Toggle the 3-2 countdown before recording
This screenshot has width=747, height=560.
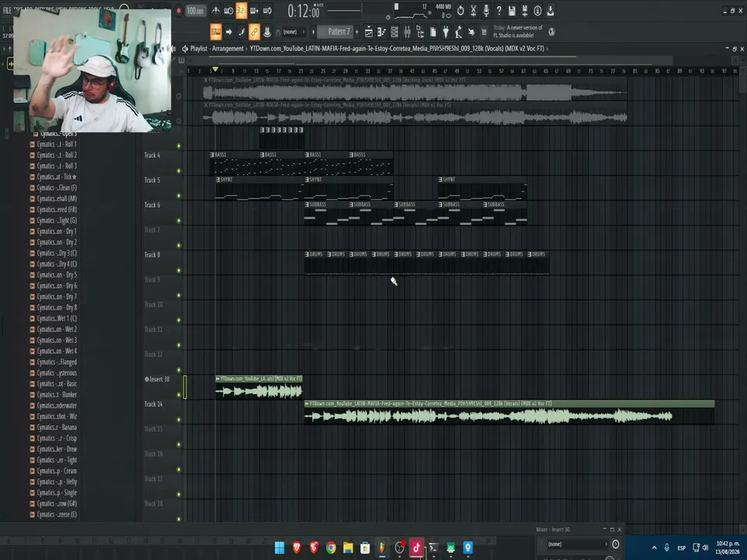(x=241, y=10)
